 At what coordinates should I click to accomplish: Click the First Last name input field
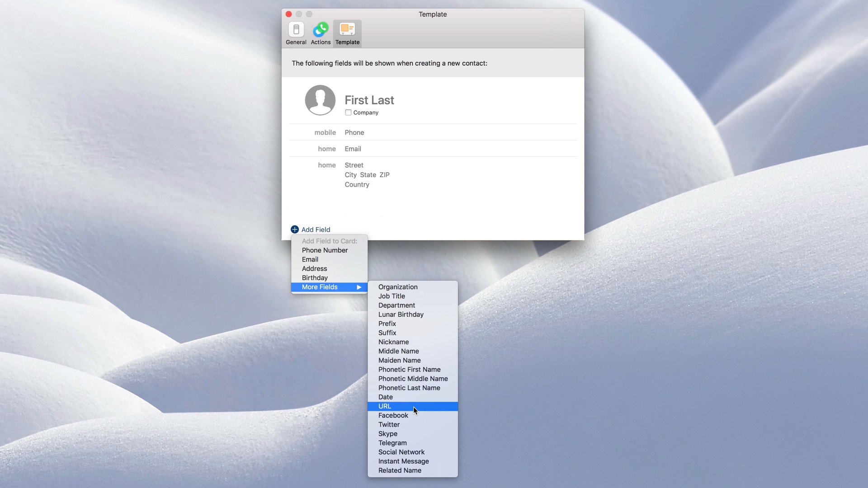coord(369,100)
